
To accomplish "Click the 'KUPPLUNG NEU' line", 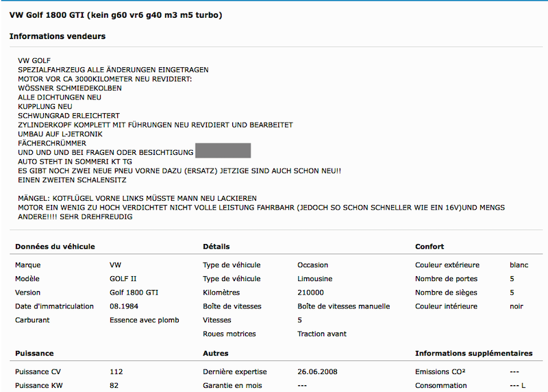I will coord(45,107).
